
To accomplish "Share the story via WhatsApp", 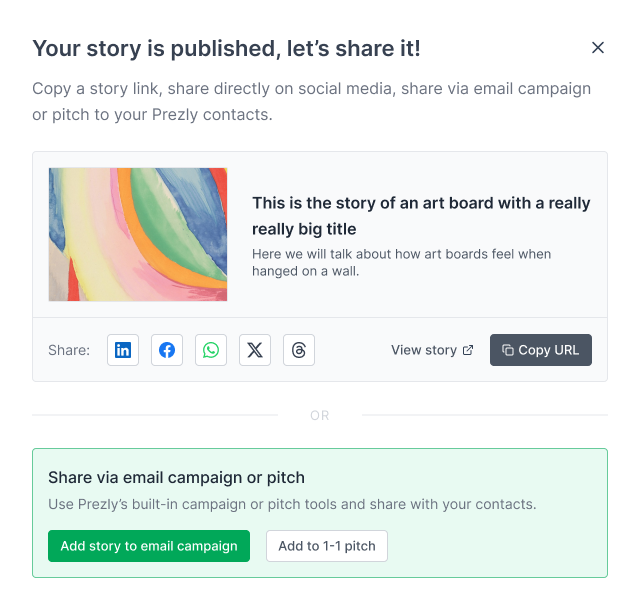I will (211, 350).
